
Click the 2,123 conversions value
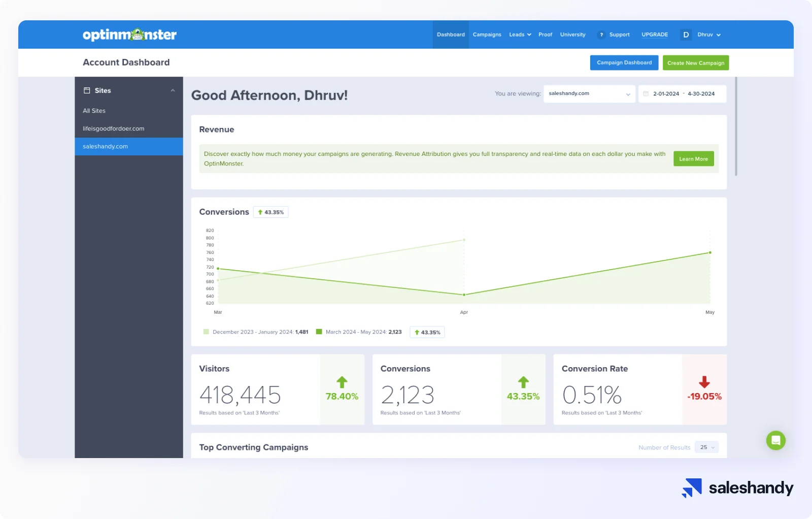point(408,395)
